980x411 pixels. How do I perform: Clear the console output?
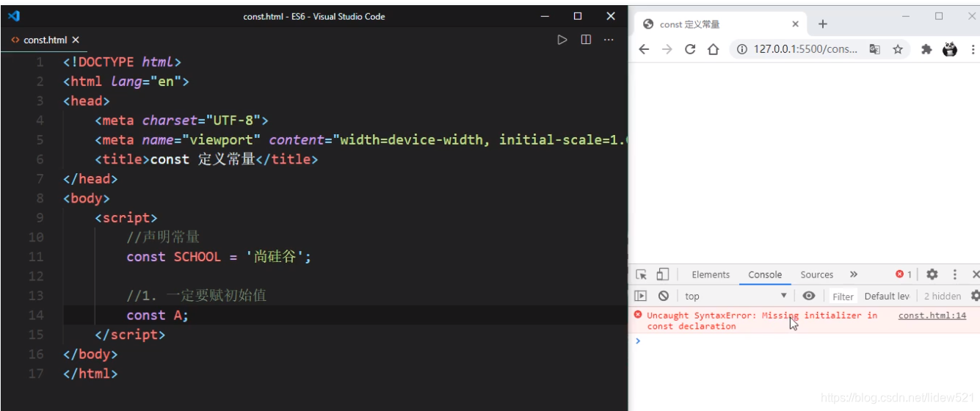tap(664, 296)
